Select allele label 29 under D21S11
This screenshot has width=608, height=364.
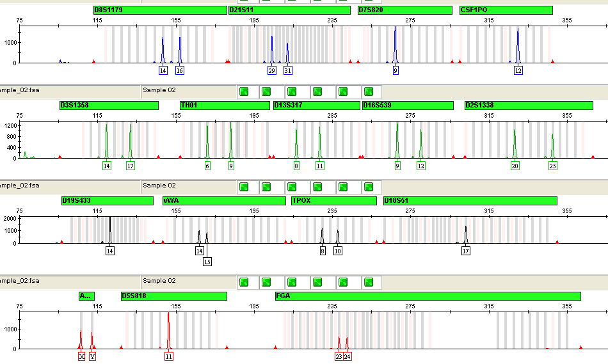point(272,70)
